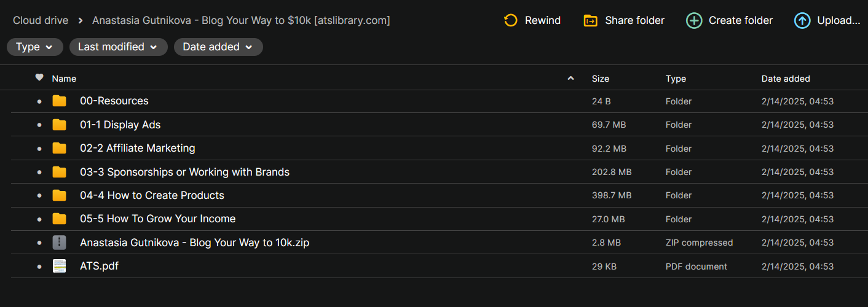Screen dimensions: 868x307
Task: Click the ZIP archive file icon
Action: (59, 243)
